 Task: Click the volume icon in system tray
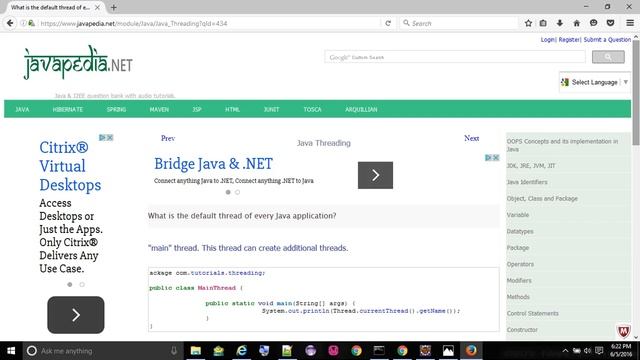coord(587,351)
